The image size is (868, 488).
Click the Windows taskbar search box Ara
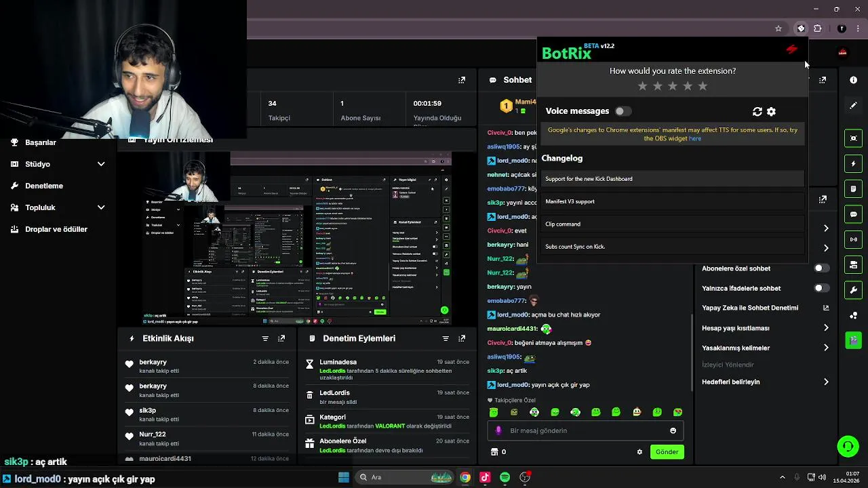(405, 477)
